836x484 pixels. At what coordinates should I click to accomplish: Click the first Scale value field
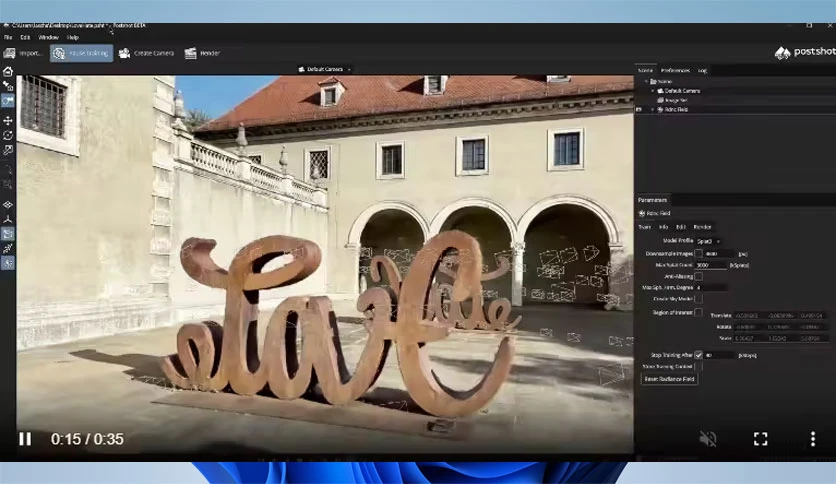click(749, 338)
